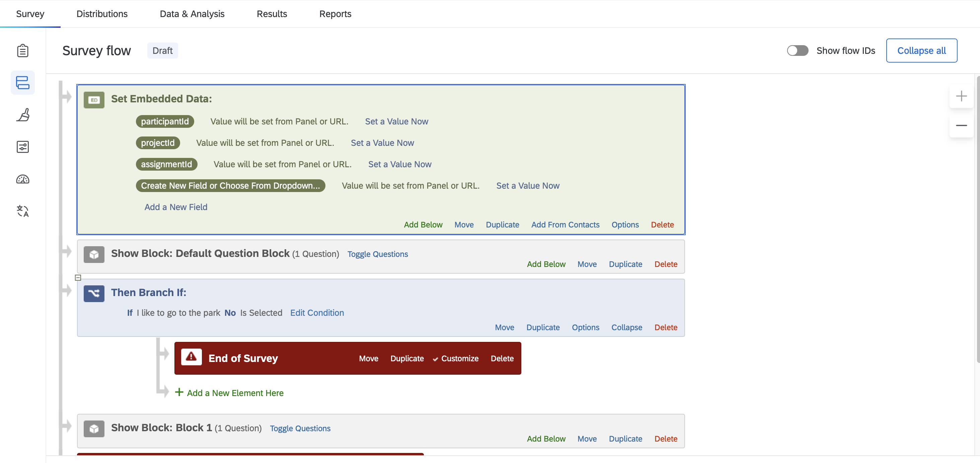Toggle Show flow IDs switch
Viewport: 980px width, 463px height.
pyautogui.click(x=798, y=51)
